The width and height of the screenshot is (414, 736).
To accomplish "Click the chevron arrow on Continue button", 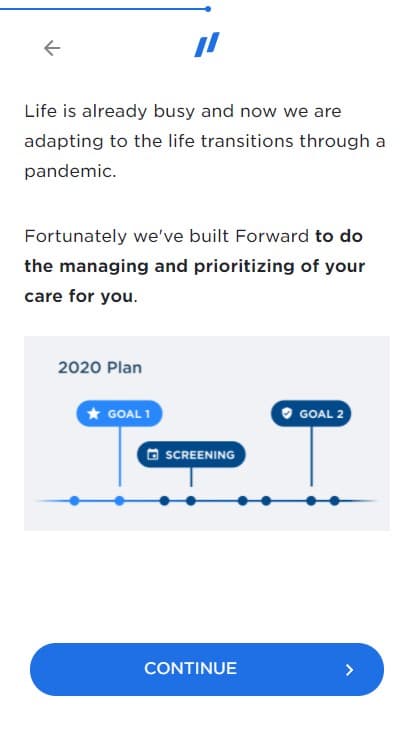I will tap(349, 670).
